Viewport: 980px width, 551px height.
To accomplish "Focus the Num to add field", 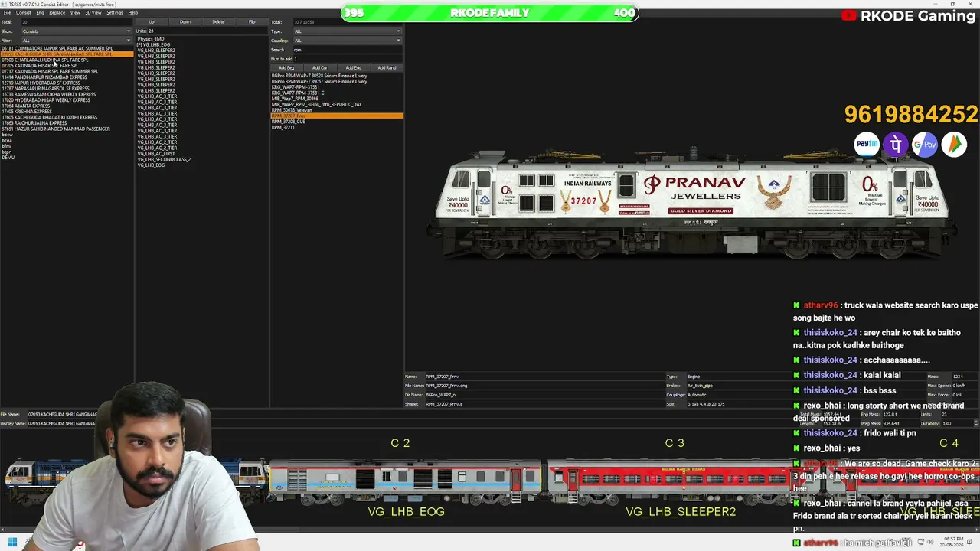I will 348,59.
